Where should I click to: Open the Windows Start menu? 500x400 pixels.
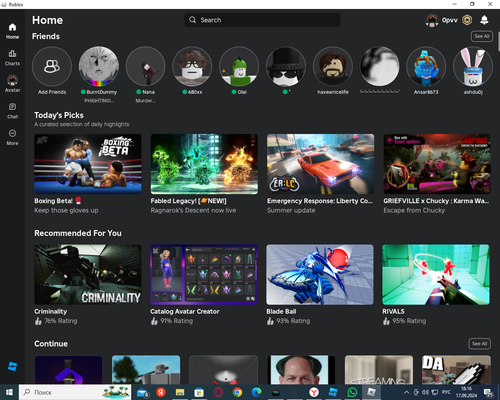[x=9, y=392]
